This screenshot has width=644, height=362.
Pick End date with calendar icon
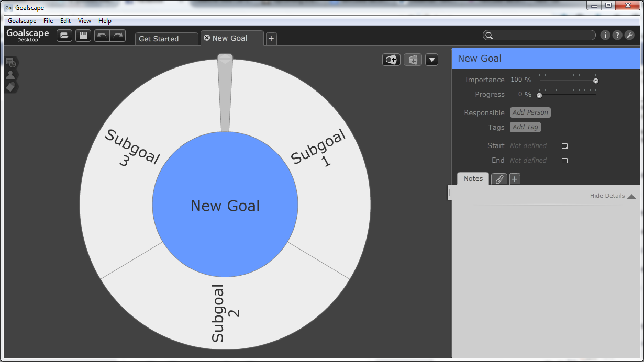(564, 161)
